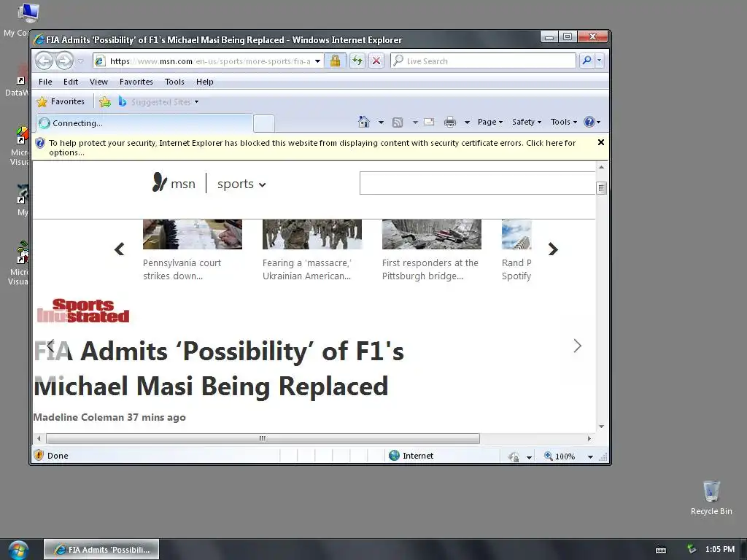Click the msn page search box
Screen dimensions: 747x560
coord(477,183)
